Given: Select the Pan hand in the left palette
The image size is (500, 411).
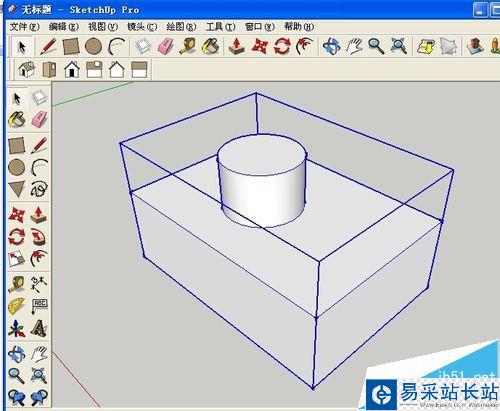Looking at the screenshot, I should coord(39,354).
